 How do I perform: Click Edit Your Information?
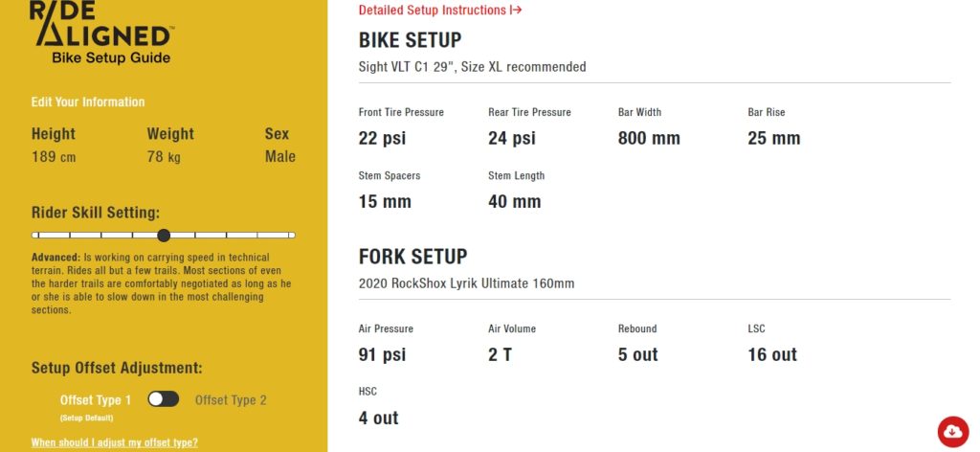coord(87,102)
